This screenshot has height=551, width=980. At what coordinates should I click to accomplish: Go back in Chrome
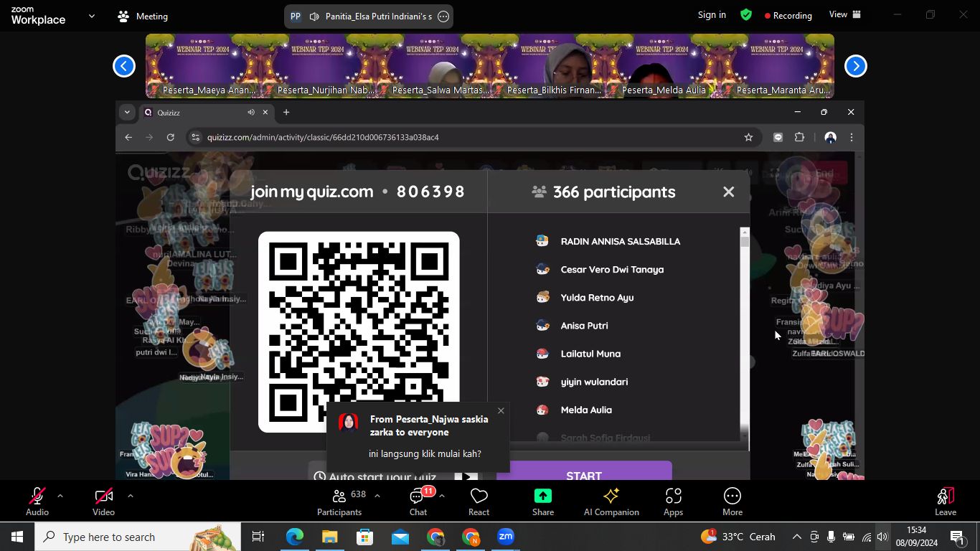click(128, 137)
